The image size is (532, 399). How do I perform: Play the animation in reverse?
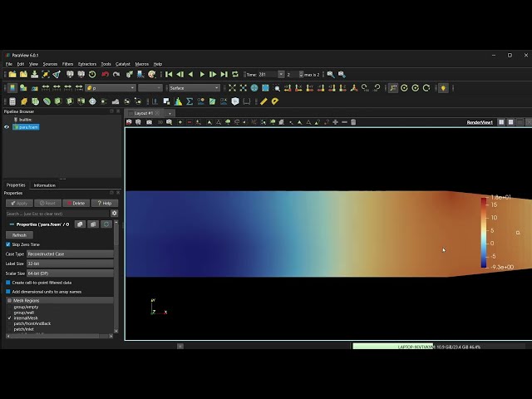tap(190, 74)
